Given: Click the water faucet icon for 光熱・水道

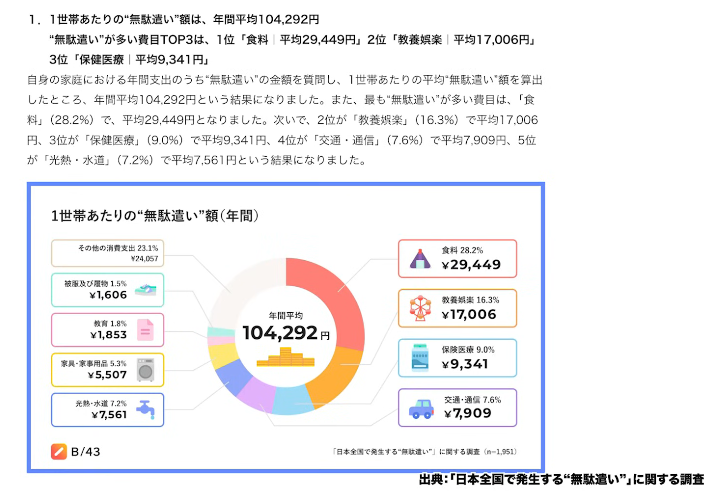Looking at the screenshot, I should click(x=146, y=408).
